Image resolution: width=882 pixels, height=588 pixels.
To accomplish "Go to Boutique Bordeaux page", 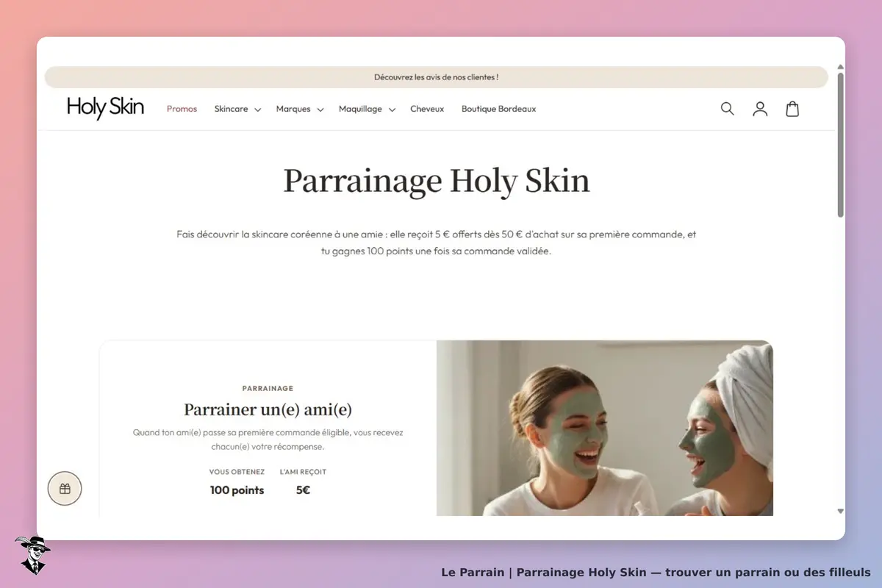I will pos(498,109).
